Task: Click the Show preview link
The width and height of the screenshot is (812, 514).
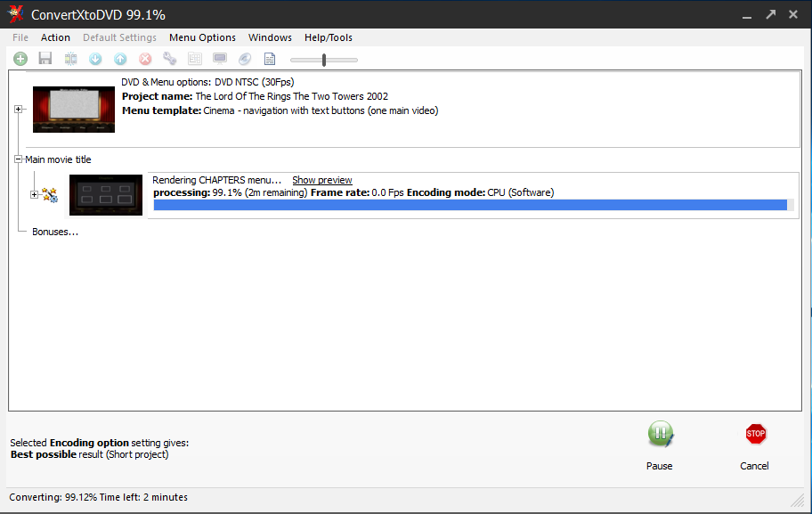Action: tap(322, 180)
